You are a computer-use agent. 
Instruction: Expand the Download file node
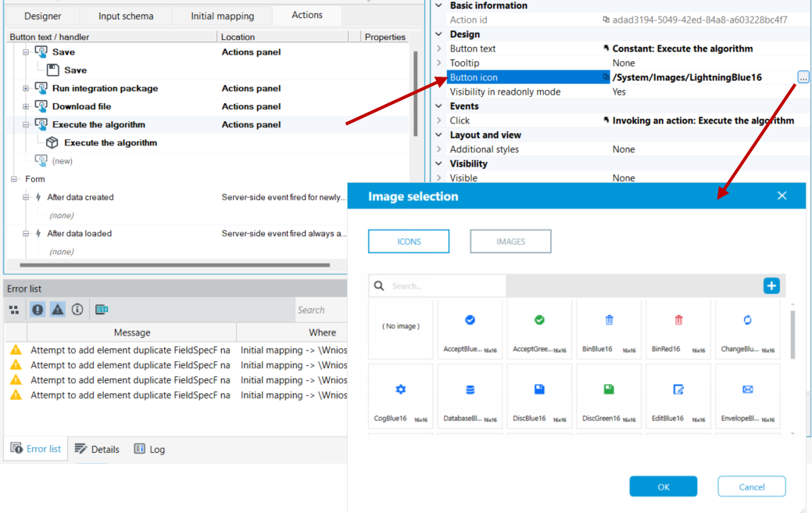pos(25,106)
